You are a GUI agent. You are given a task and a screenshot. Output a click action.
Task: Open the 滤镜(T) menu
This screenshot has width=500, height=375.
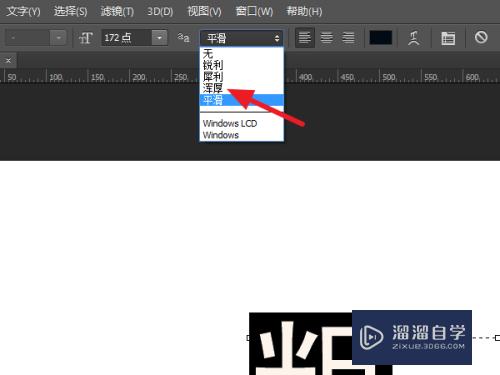[x=117, y=11]
